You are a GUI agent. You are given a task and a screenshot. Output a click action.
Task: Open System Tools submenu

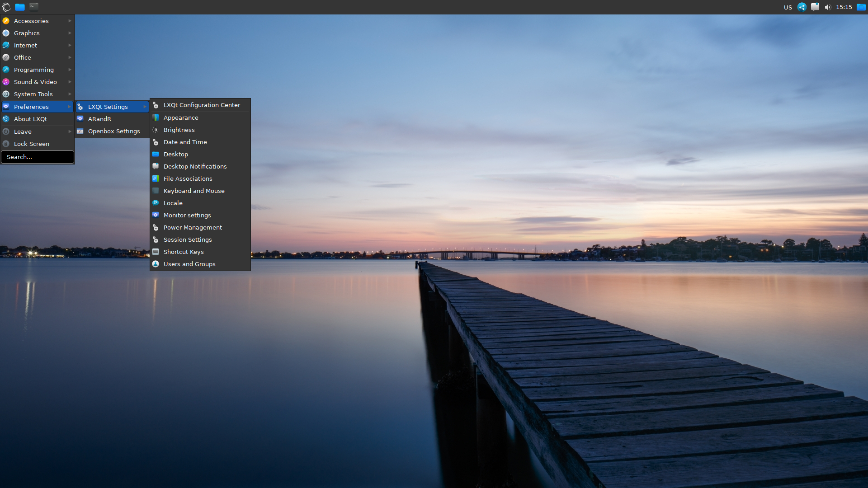click(x=37, y=94)
